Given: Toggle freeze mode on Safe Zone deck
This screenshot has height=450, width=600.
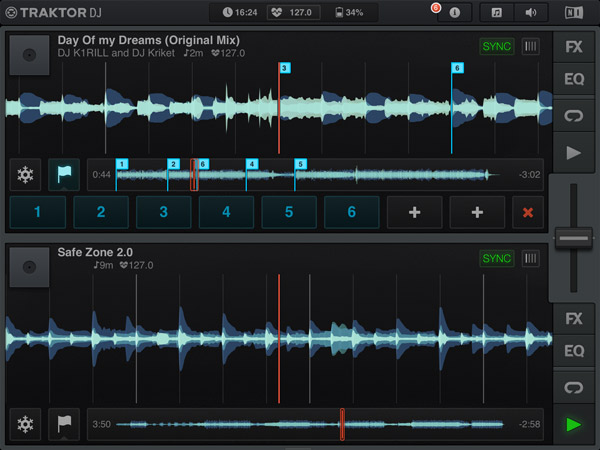Looking at the screenshot, I should (25, 424).
